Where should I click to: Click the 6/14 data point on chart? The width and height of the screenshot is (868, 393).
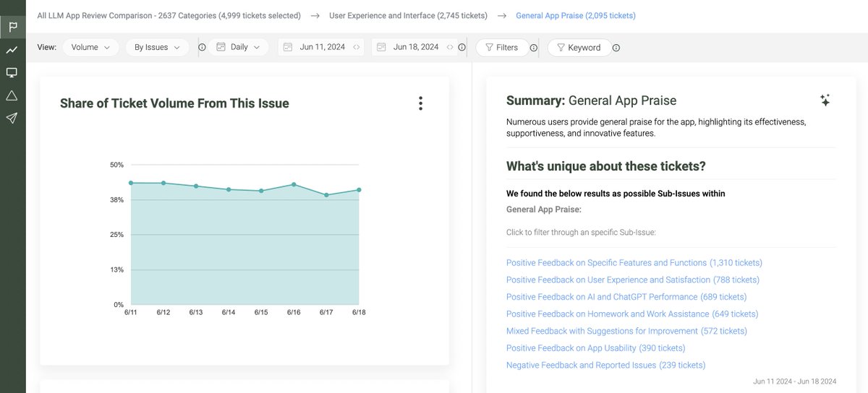pyautogui.click(x=229, y=189)
